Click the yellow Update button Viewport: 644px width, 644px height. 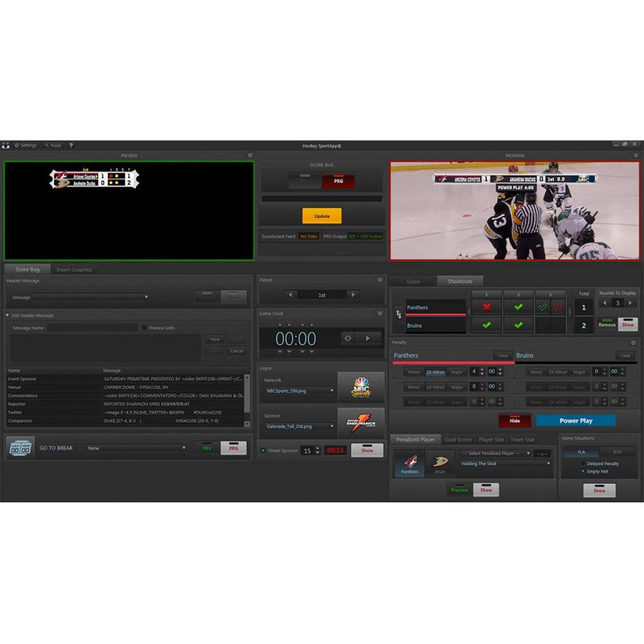click(321, 216)
